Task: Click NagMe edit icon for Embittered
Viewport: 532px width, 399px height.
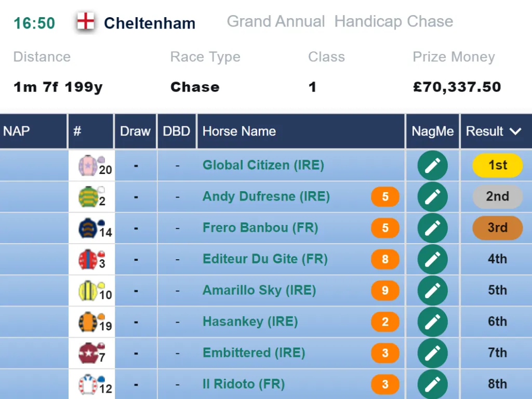Action: point(433,353)
